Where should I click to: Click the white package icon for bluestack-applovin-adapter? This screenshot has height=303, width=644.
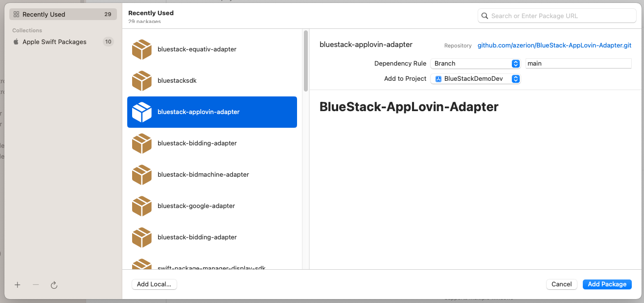142,112
